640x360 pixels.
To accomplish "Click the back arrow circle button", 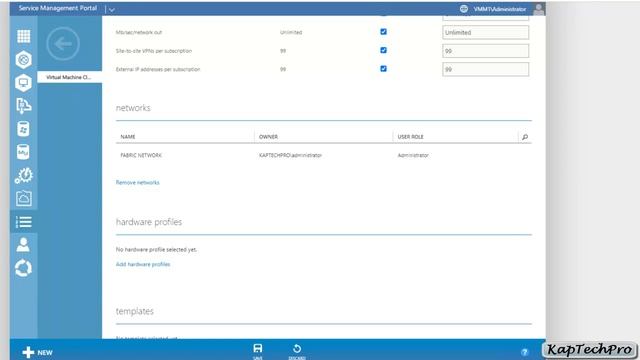I will [x=63, y=44].
